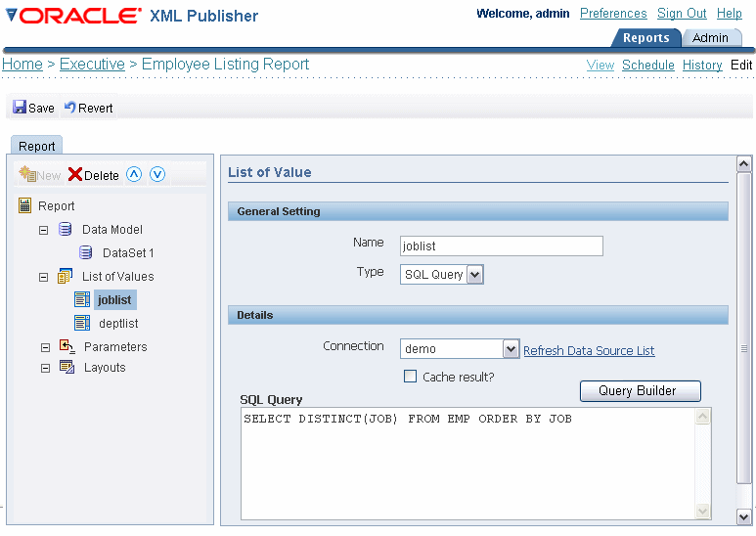Click the New item star icon
Screen dimensions: 756x536
coord(27,174)
